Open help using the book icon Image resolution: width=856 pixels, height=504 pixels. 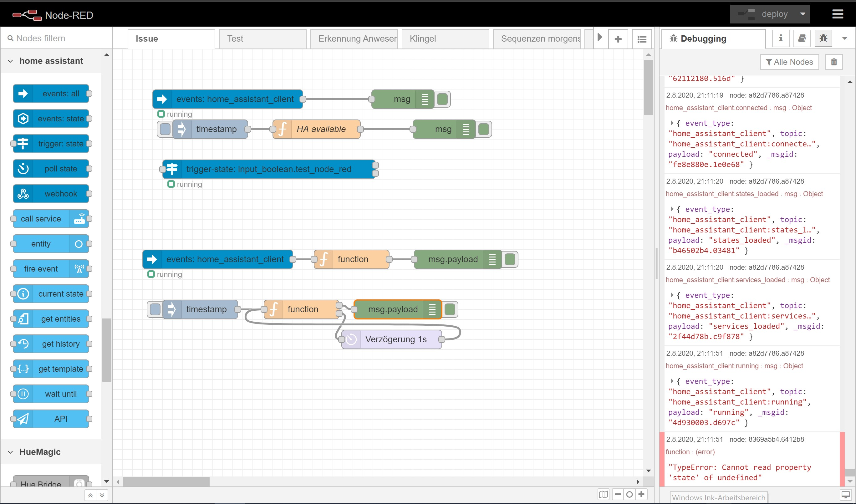tap(802, 38)
